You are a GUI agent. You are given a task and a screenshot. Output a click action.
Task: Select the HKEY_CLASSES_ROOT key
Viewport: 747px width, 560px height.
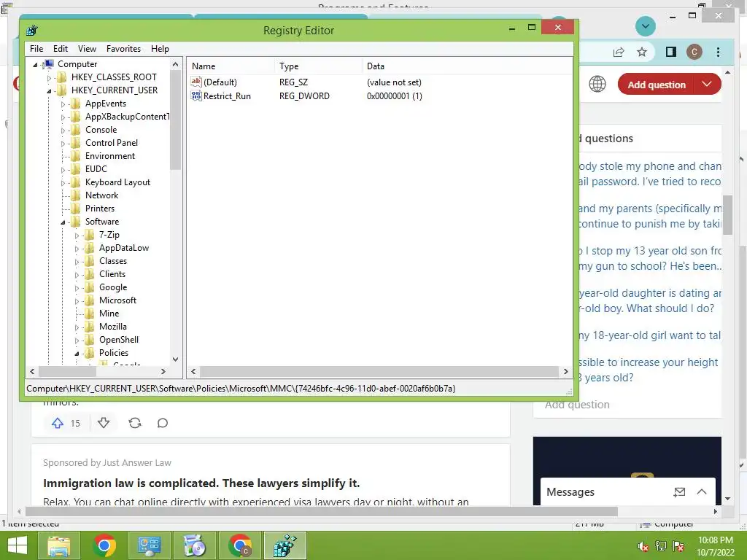(x=114, y=77)
